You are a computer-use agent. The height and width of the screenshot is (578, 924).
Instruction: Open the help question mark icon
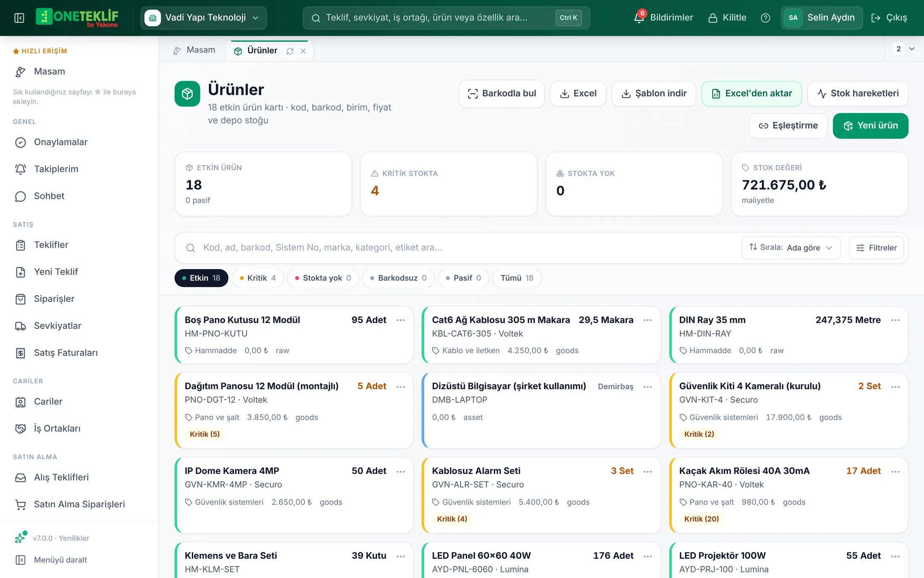point(765,18)
